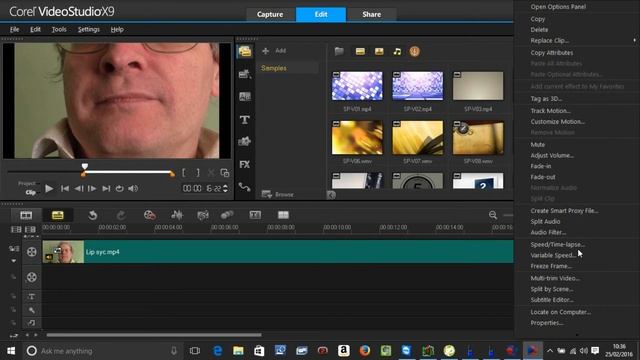640x360 pixels.
Task: Toggle show audio files filter in library
Action: (397, 51)
